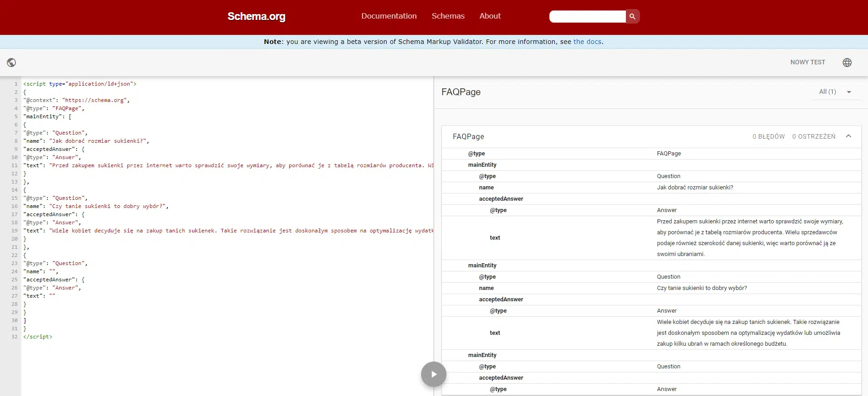
Task: Click the code line starting "text": "Przed zakupem
Action: (228, 165)
